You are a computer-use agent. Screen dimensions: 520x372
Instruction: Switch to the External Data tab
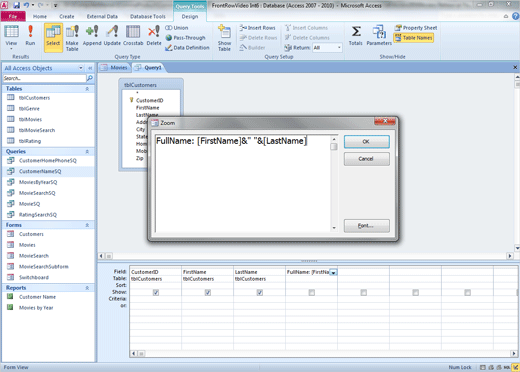point(102,16)
